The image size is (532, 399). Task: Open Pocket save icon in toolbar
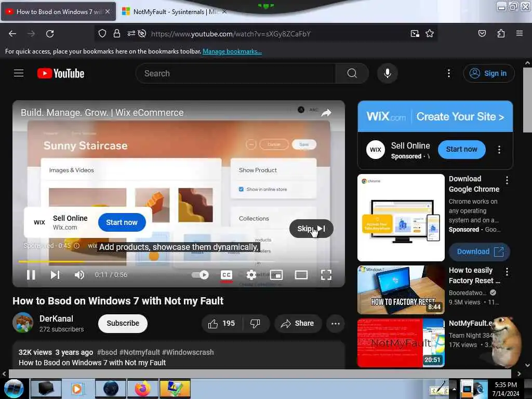(x=482, y=33)
